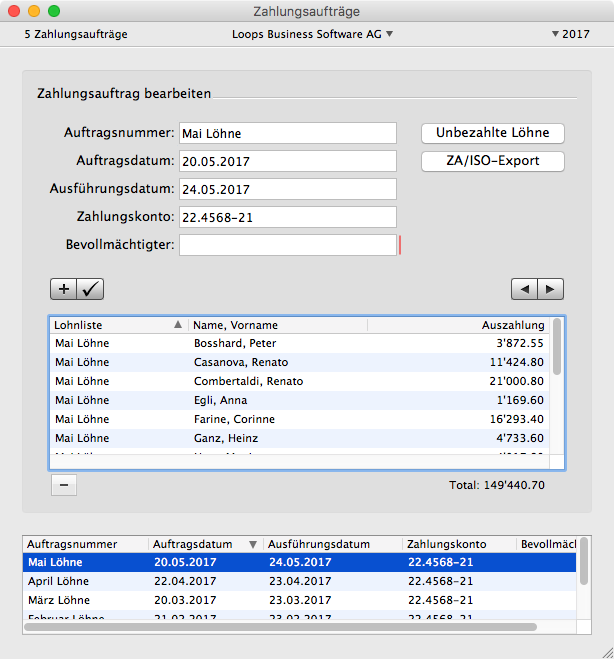Select the April Löhne order row
The image size is (614, 659).
(x=299, y=581)
